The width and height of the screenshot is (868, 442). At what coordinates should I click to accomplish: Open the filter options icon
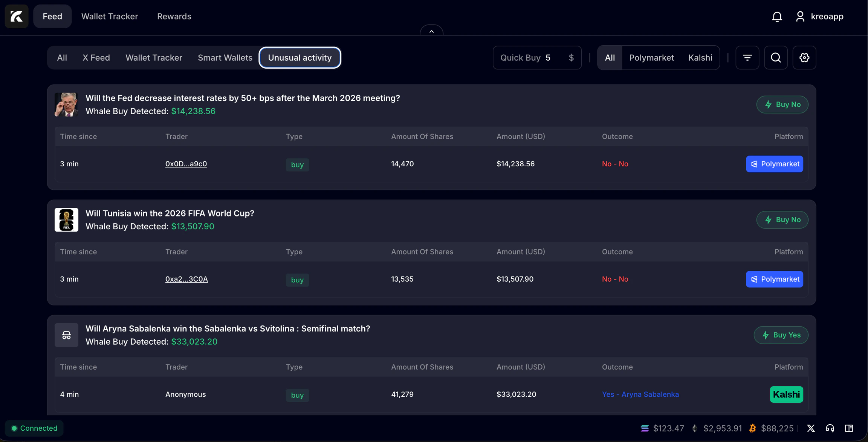pos(747,58)
